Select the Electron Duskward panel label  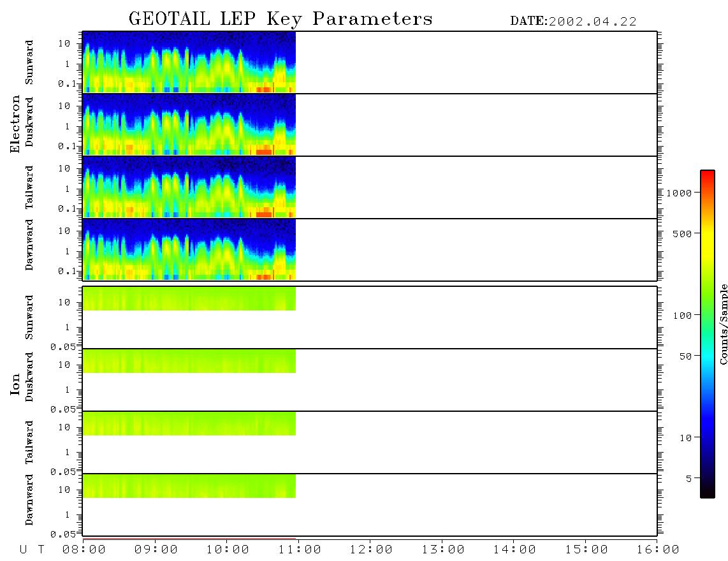coord(29,122)
